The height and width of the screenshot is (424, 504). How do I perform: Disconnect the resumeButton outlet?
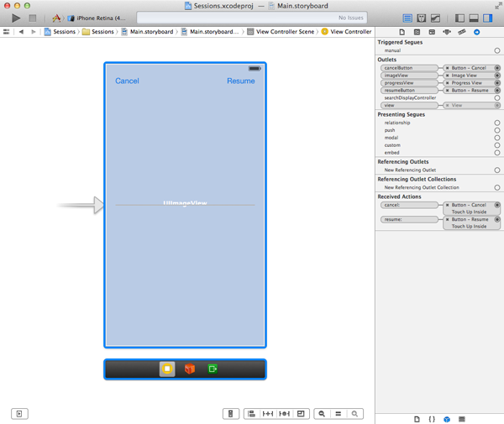point(447,91)
